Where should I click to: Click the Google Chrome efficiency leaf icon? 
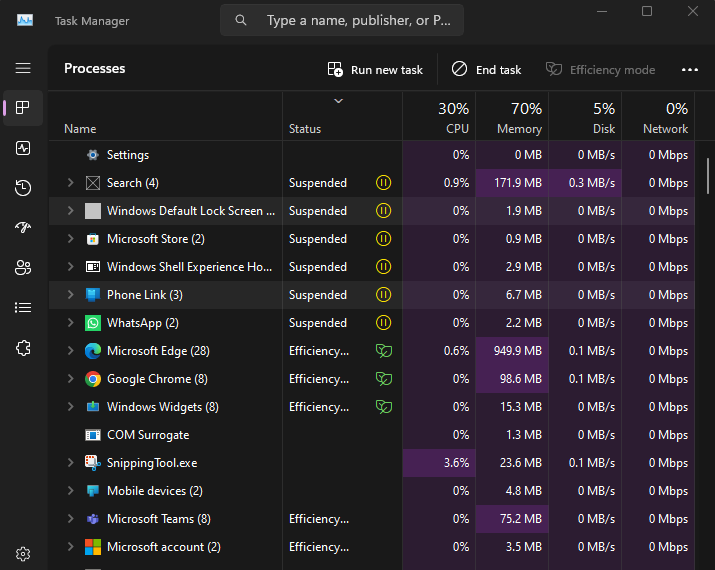coord(384,379)
